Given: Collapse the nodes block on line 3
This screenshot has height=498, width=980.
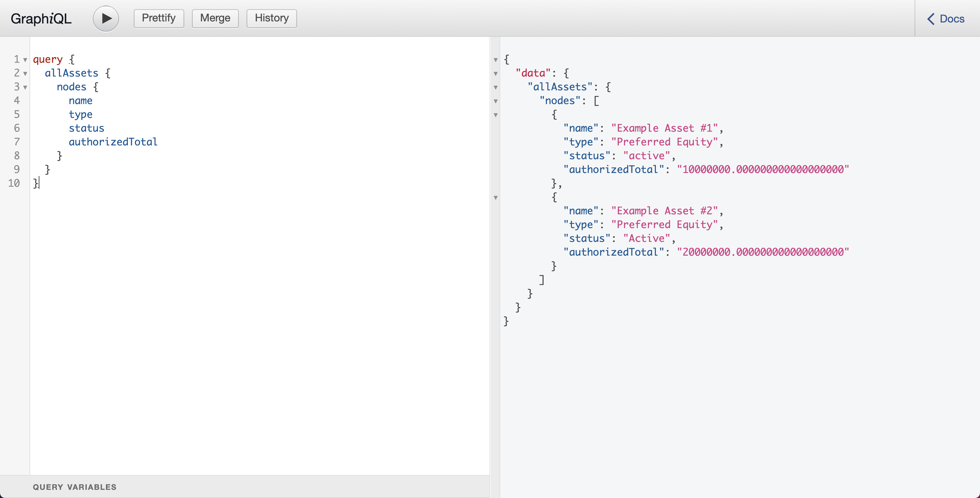Looking at the screenshot, I should click(x=25, y=87).
